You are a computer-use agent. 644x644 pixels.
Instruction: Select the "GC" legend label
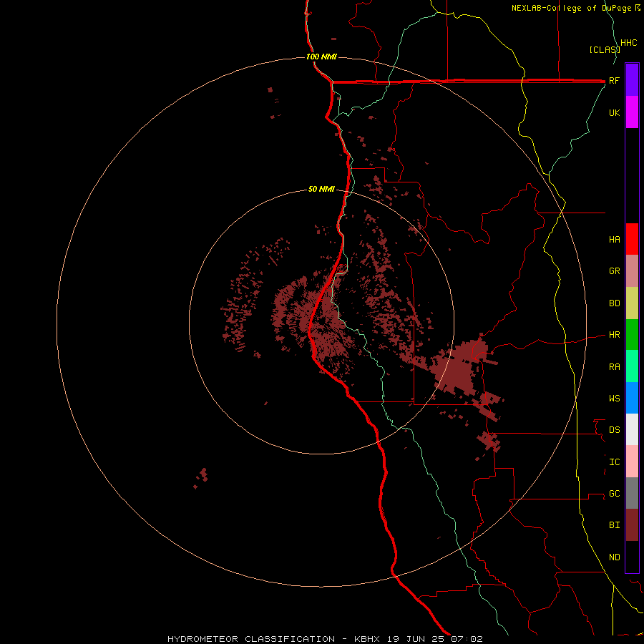(x=614, y=494)
